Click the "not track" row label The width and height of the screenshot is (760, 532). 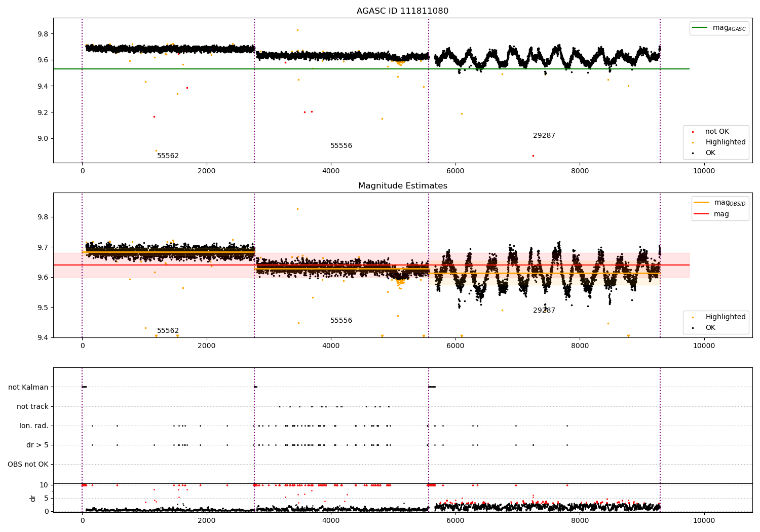pos(32,406)
